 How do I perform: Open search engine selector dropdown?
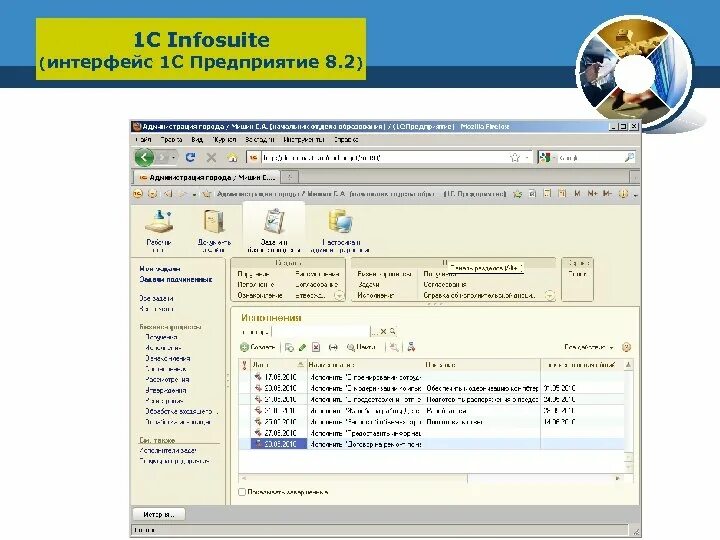coord(554,158)
